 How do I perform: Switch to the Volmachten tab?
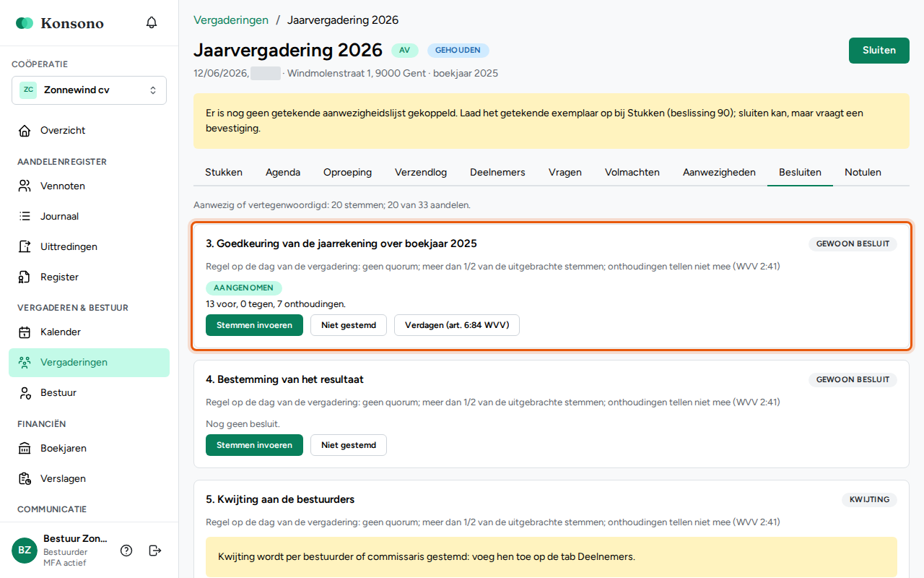point(632,173)
